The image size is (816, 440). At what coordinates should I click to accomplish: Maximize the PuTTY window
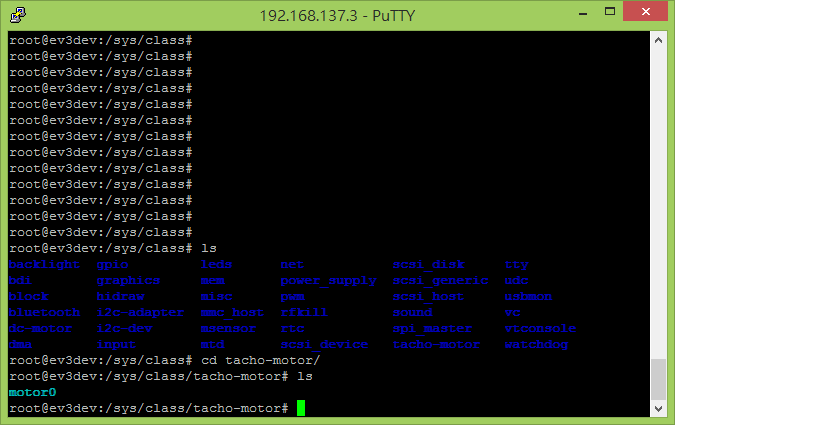[609, 11]
